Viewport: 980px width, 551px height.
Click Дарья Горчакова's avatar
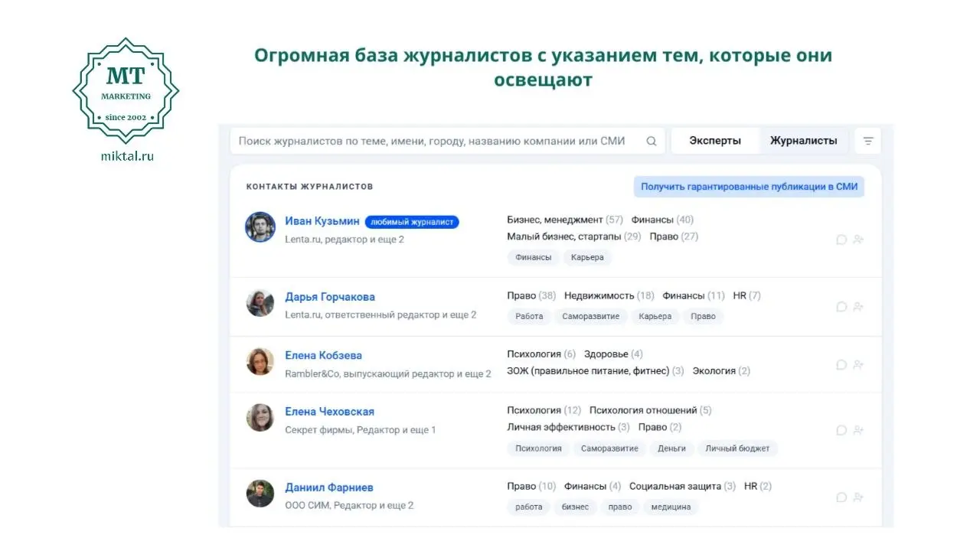[x=260, y=303]
